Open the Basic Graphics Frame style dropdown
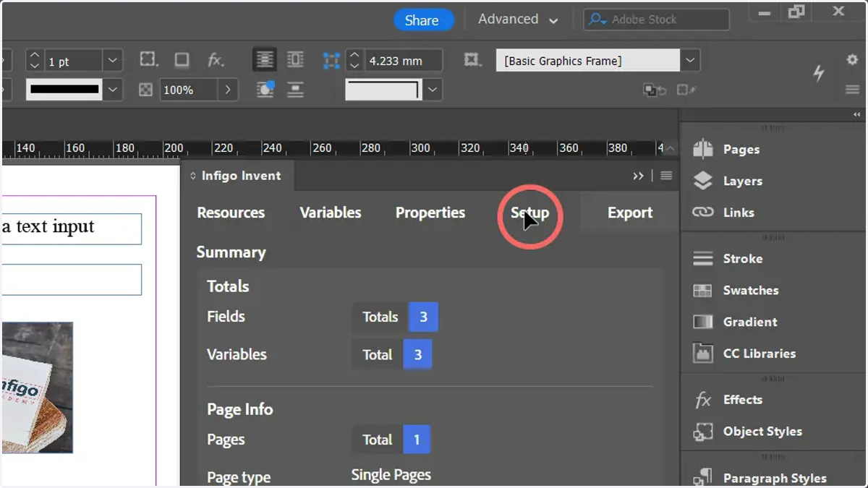Image resolution: width=868 pixels, height=488 pixels. pos(690,61)
